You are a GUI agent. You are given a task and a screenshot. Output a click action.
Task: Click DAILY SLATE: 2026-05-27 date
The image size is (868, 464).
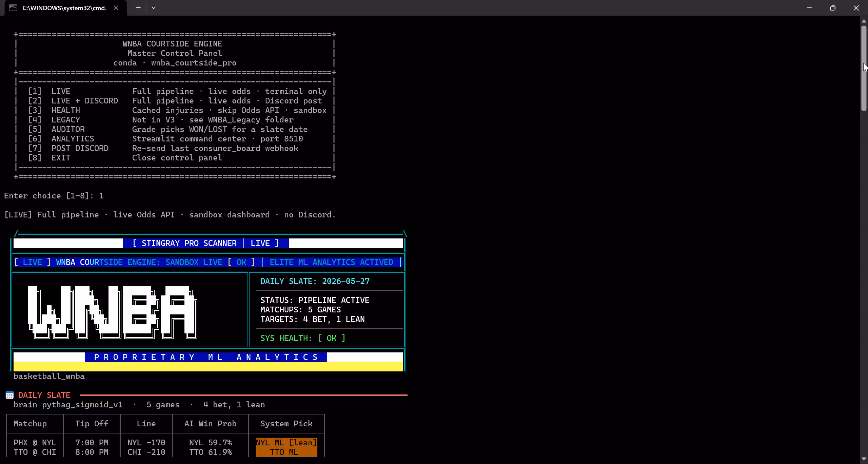315,281
